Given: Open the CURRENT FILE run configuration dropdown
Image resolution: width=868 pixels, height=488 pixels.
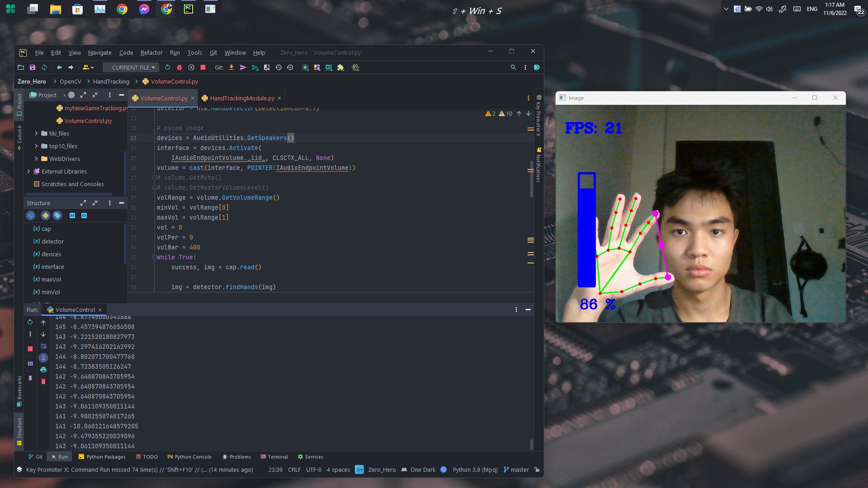Looking at the screenshot, I should tap(131, 67).
